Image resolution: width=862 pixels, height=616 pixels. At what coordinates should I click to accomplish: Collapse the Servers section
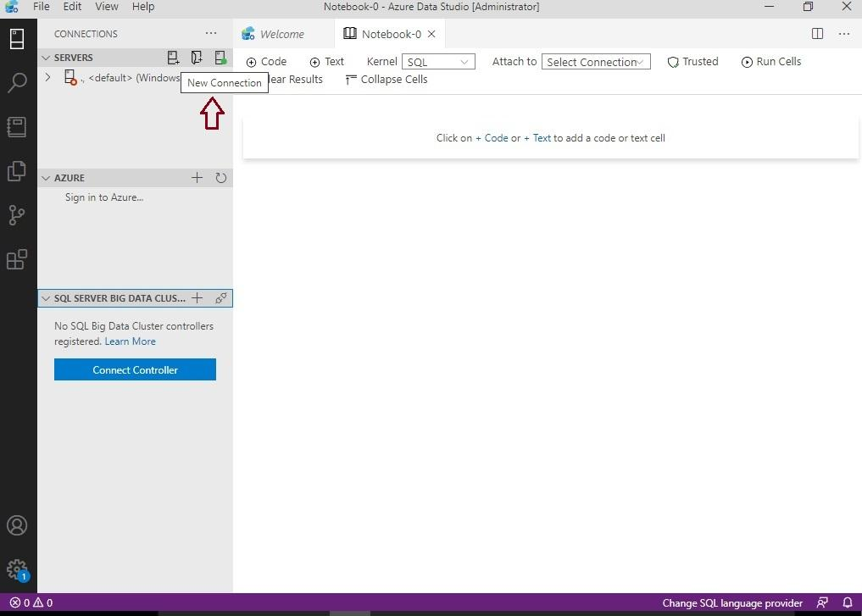coord(46,58)
